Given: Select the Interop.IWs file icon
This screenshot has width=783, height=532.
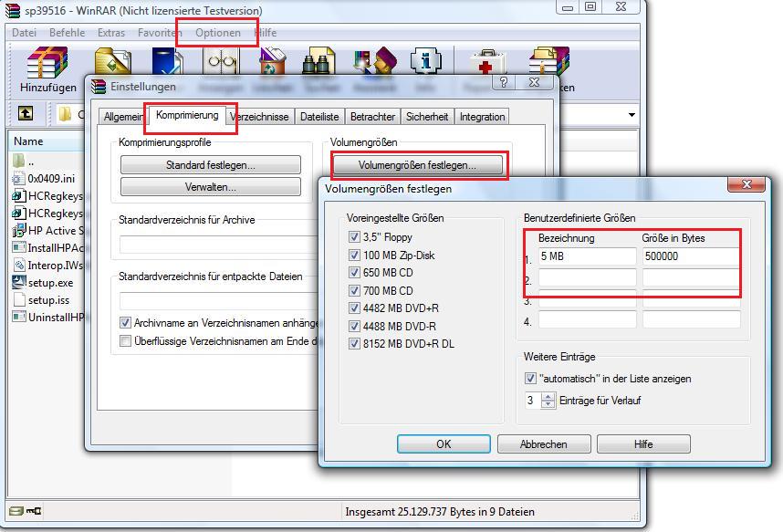Looking at the screenshot, I should pyautogui.click(x=19, y=266).
